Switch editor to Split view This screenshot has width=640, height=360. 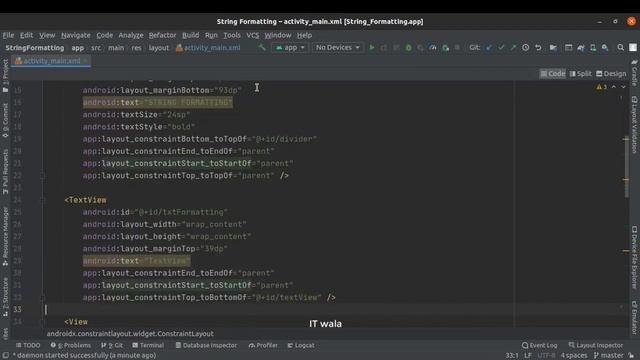(580, 74)
